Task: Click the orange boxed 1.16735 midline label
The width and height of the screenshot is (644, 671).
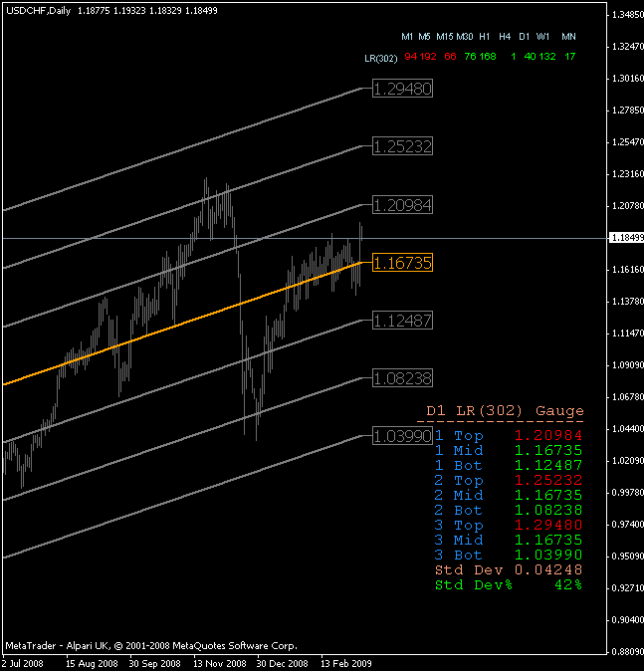Action: (x=403, y=263)
